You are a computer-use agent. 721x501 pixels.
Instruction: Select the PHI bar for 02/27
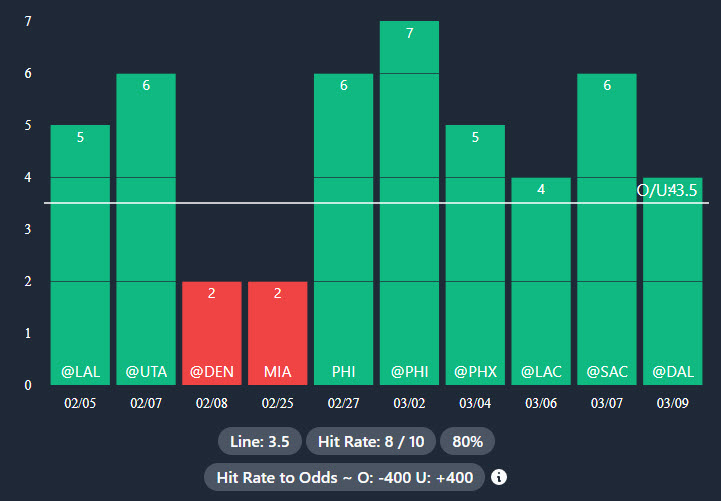[343, 230]
